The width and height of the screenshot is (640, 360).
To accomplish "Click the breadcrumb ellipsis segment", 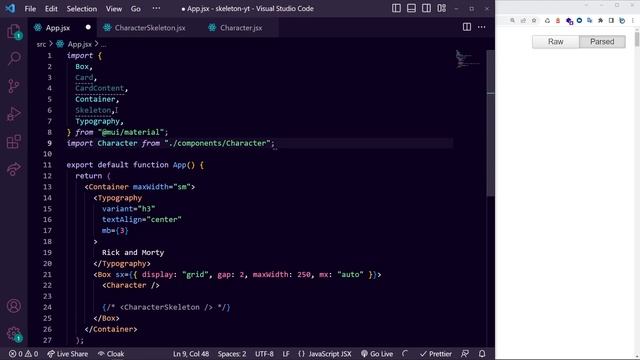I will coord(103,44).
